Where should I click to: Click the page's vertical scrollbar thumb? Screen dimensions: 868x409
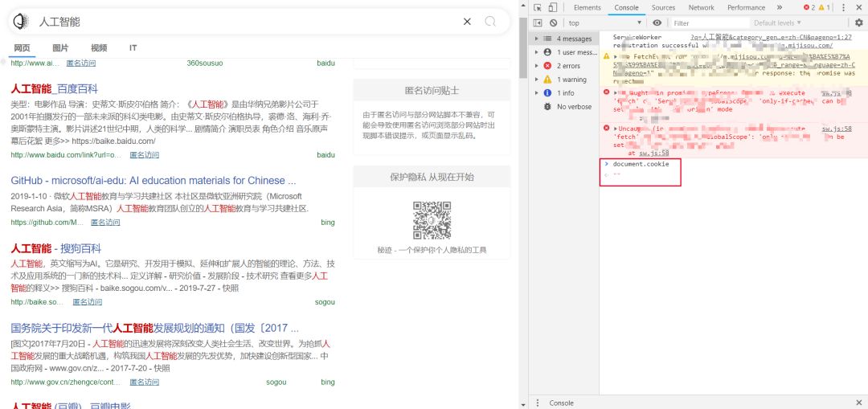click(x=523, y=47)
